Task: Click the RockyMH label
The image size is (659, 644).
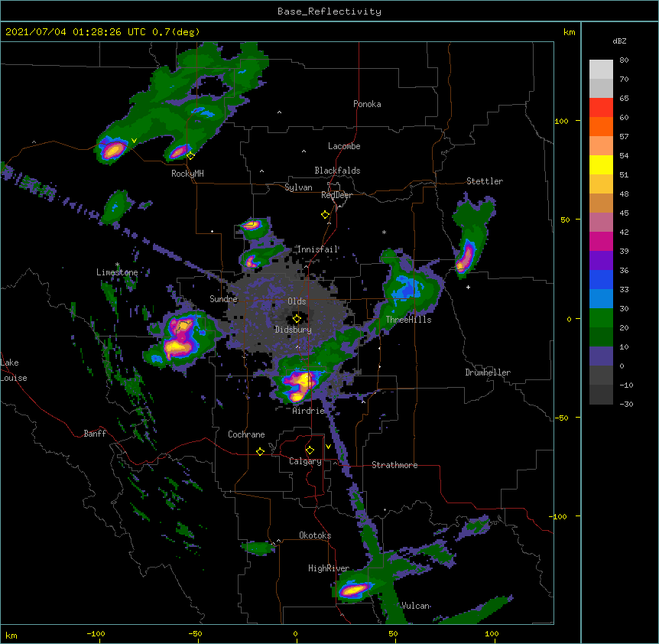Action: [x=187, y=174]
